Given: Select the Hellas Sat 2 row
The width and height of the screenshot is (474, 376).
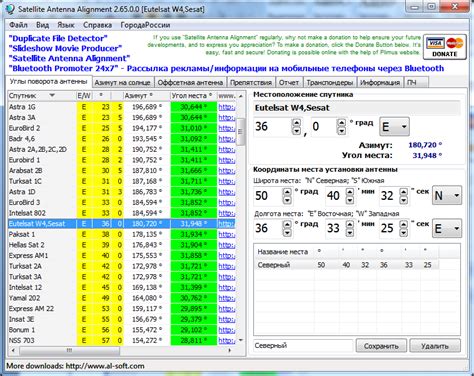Looking at the screenshot, I should coord(121,245).
